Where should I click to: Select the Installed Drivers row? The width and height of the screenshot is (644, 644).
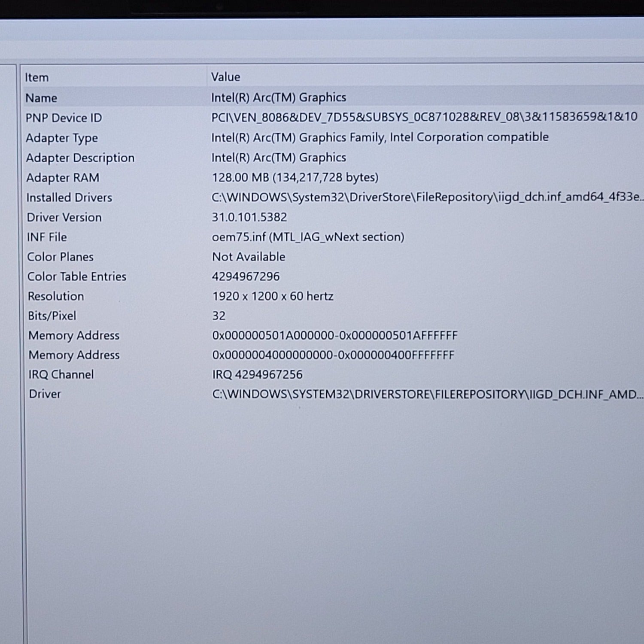(69, 197)
